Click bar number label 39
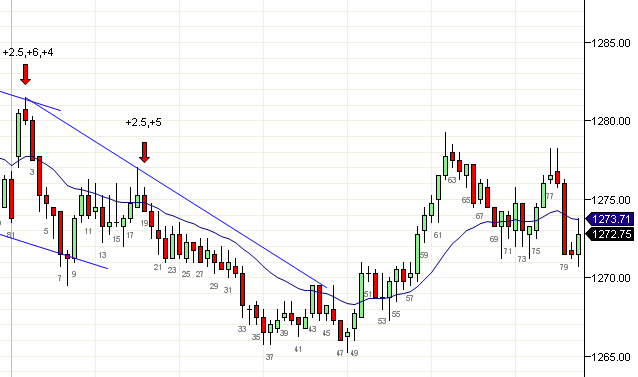This screenshot has height=377, width=638. (284, 333)
